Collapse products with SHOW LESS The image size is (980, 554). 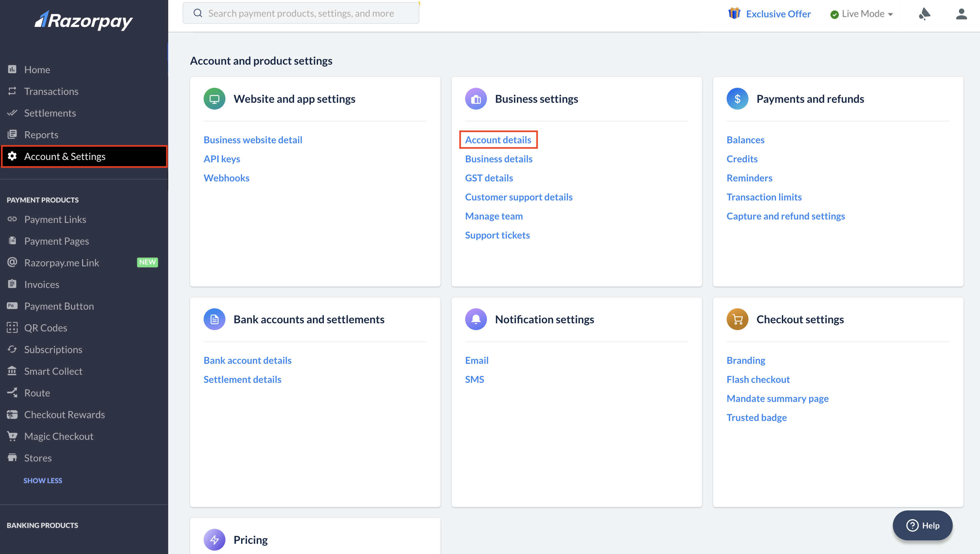point(43,480)
